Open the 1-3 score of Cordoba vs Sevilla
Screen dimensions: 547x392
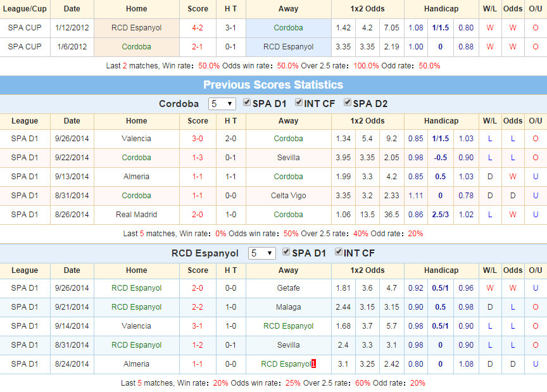(198, 158)
